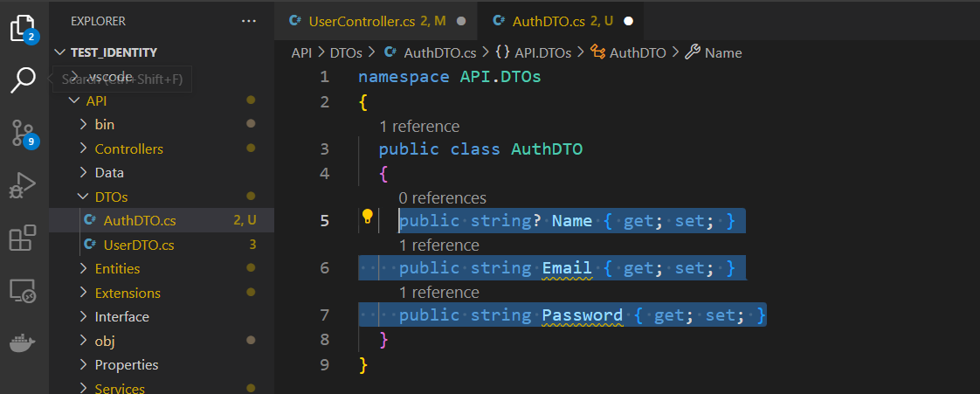The width and height of the screenshot is (980, 394).
Task: Switch to the UserController.cs tab
Action: (376, 21)
